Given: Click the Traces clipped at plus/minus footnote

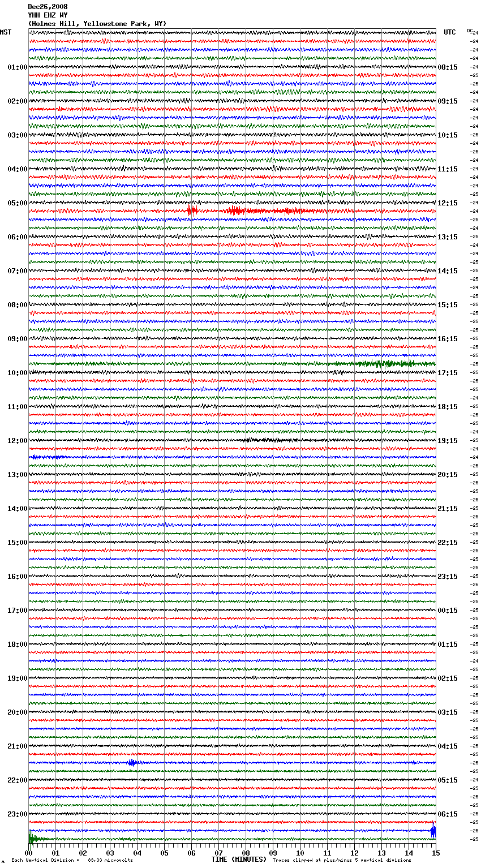Looking at the screenshot, I should coord(342,860).
